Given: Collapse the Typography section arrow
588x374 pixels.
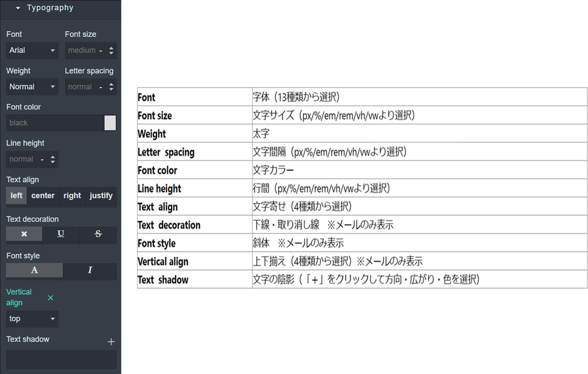Looking at the screenshot, I should pos(18,8).
